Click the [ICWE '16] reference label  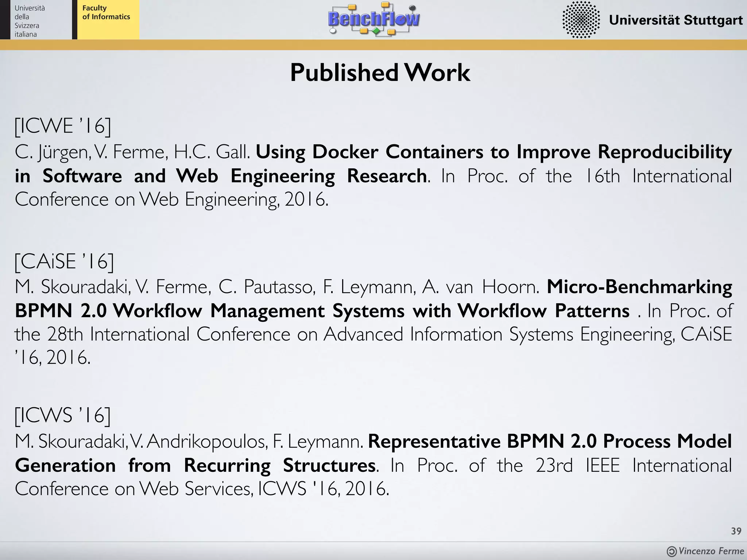62,126
